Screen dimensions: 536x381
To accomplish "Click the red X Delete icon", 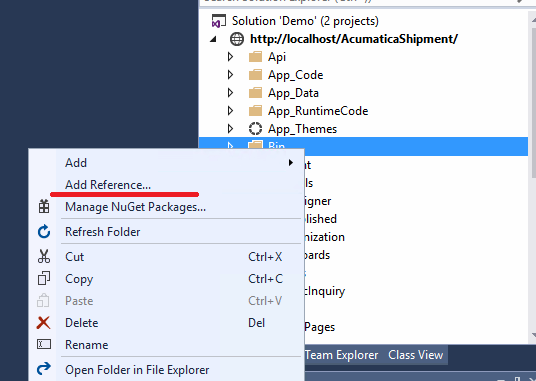I will [x=43, y=323].
